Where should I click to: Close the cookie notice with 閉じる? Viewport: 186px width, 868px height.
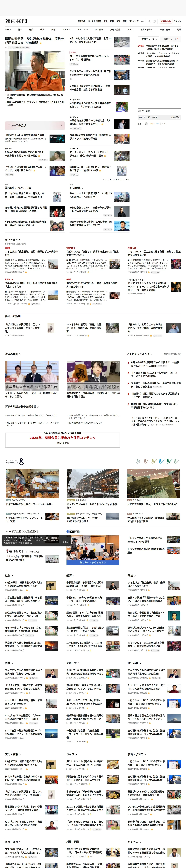coord(65,542)
